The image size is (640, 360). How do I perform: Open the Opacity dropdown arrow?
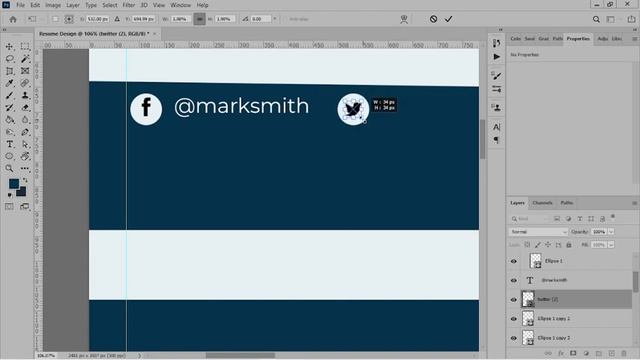coord(611,232)
